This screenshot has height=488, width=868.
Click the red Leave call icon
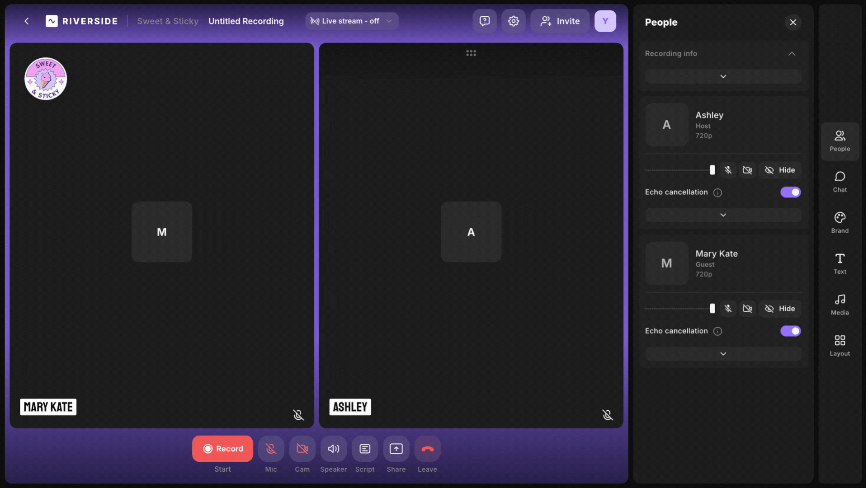427,449
